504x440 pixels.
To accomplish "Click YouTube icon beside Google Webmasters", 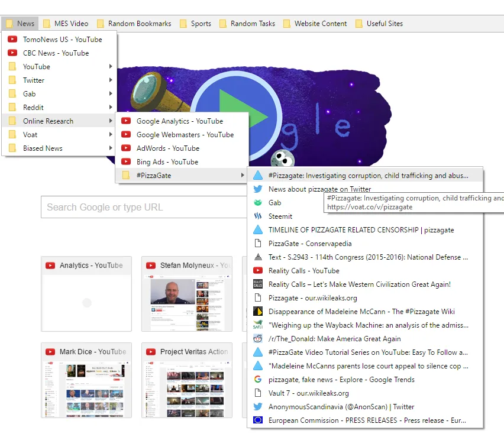I will pos(126,134).
